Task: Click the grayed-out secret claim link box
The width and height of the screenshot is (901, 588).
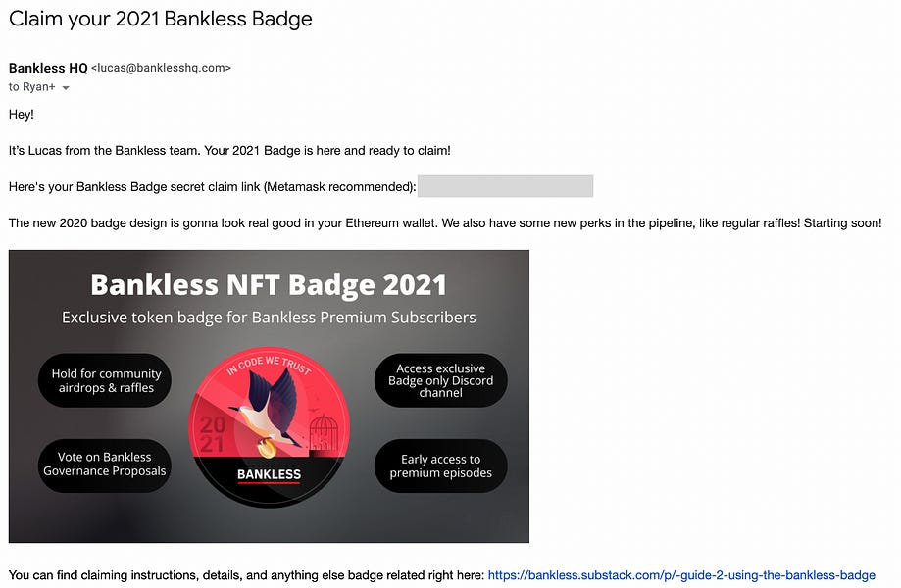Action: [x=505, y=186]
